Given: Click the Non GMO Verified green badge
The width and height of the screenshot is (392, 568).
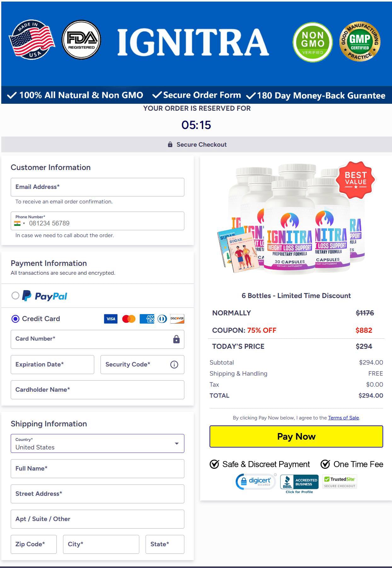Looking at the screenshot, I should pos(313,42).
